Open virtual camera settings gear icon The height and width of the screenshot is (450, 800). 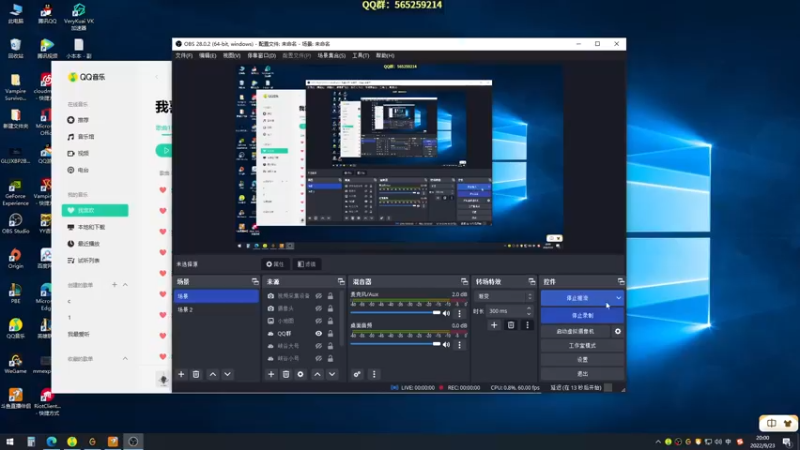point(618,332)
